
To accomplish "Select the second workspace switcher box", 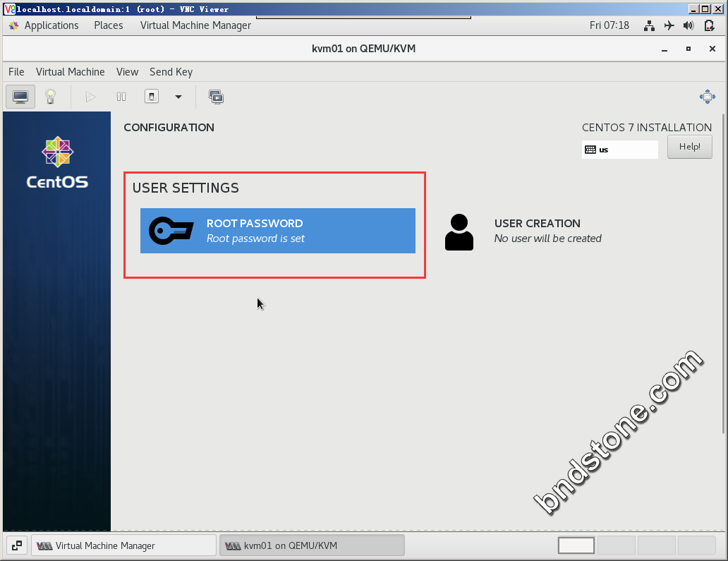I will tap(616, 545).
